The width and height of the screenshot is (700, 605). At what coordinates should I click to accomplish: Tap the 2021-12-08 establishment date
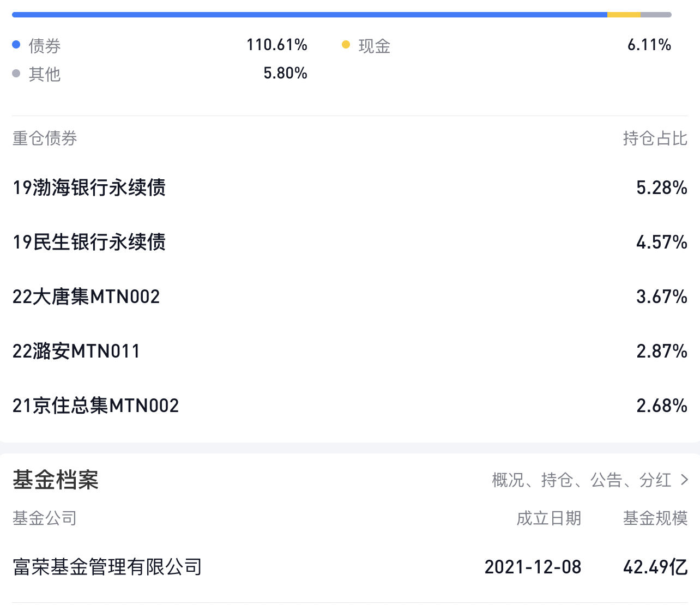click(533, 567)
